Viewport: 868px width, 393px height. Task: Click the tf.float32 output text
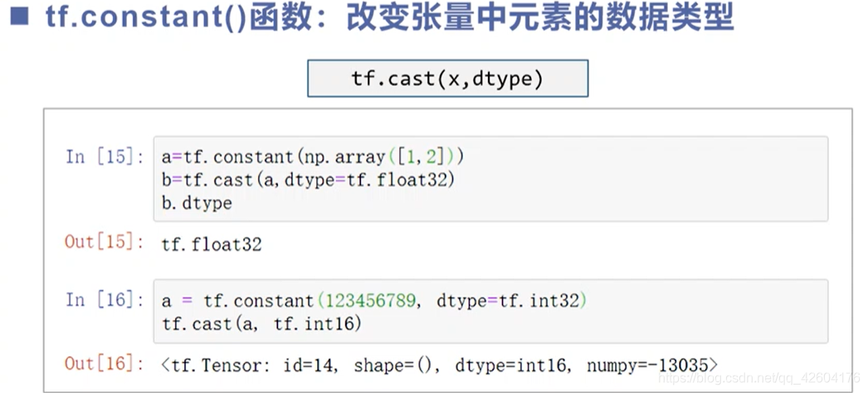[x=212, y=244]
